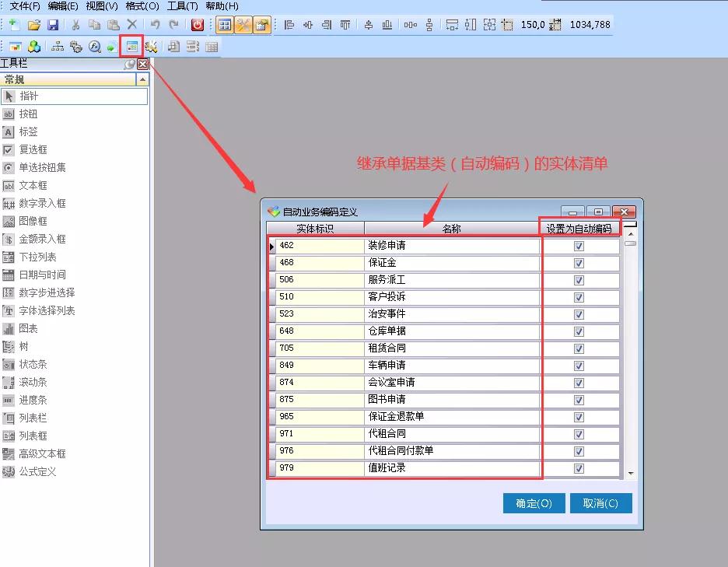Click the colored cubes icon

[x=34, y=47]
